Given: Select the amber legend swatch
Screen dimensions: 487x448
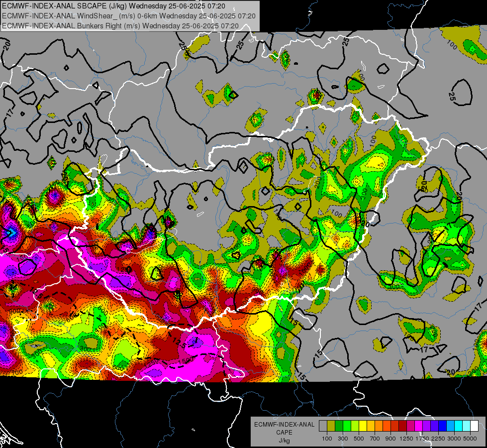Looking at the screenshot, I should point(371,426).
